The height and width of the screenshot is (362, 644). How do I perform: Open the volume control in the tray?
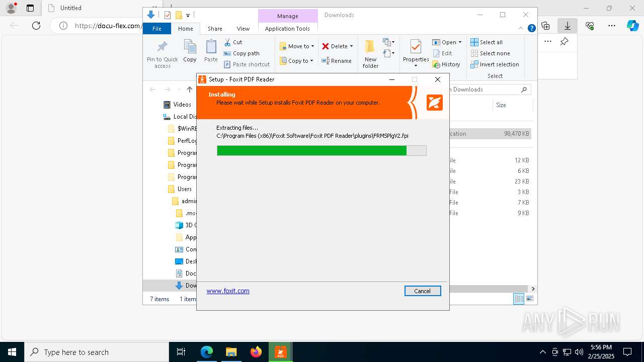tap(579, 352)
